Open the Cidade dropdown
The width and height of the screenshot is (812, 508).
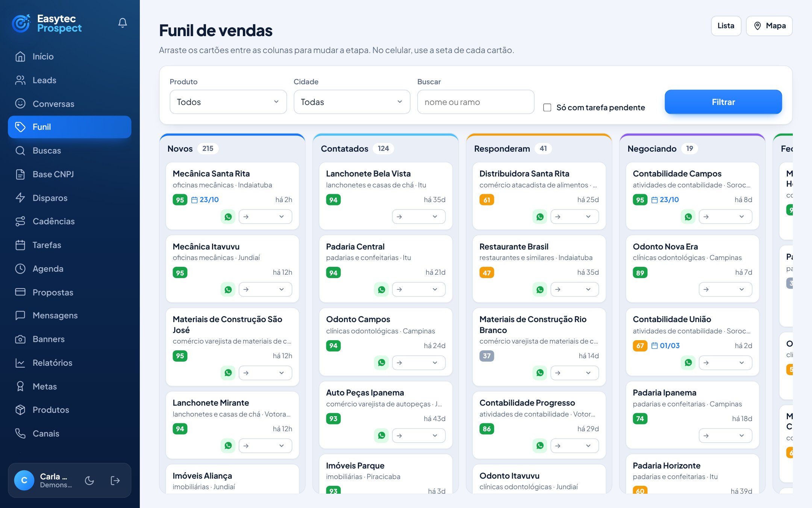pos(352,102)
